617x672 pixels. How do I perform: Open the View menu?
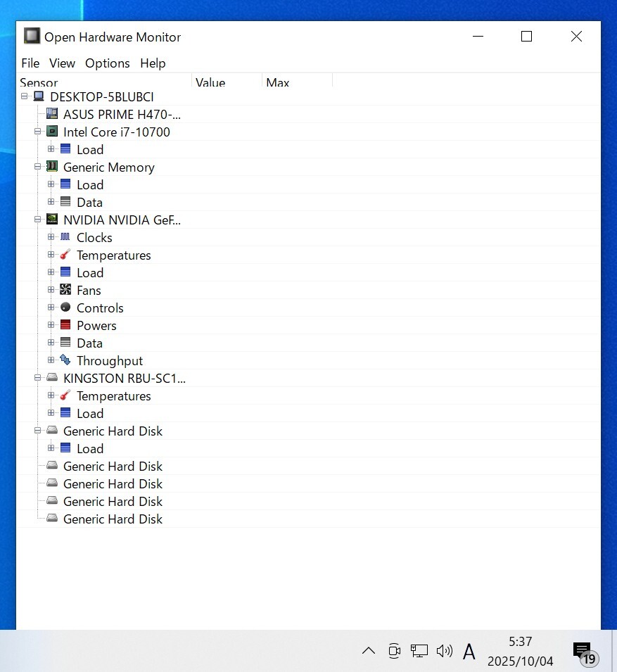click(62, 63)
